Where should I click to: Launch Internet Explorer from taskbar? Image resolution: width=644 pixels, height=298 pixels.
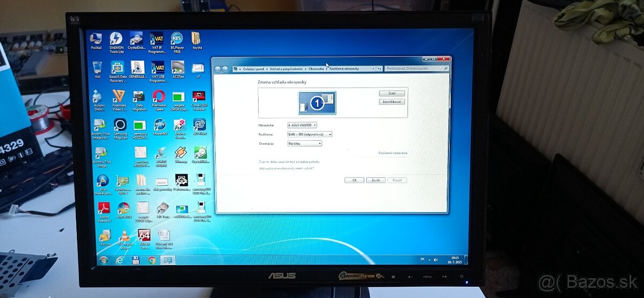click(119, 260)
